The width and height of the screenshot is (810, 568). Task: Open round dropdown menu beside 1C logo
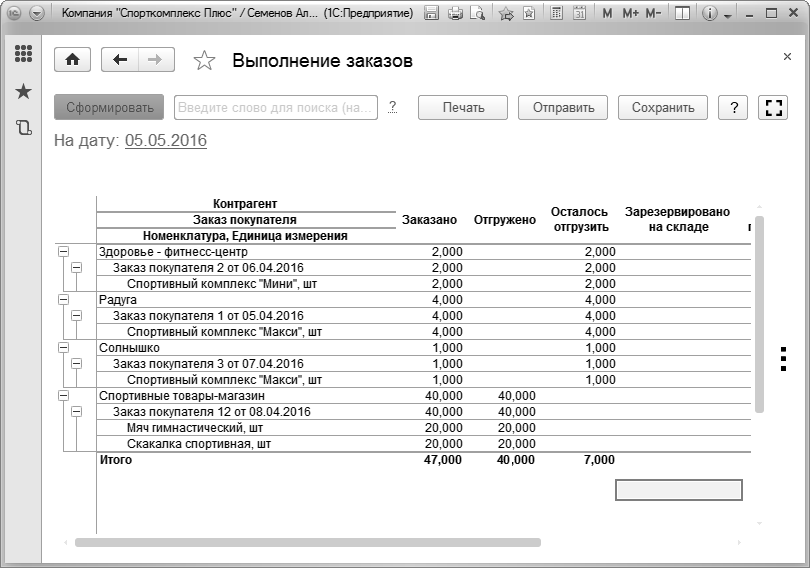37,13
